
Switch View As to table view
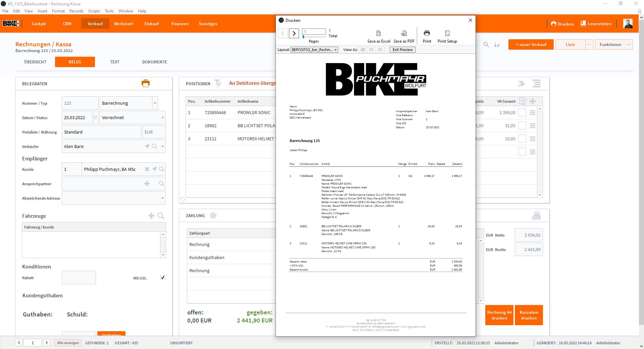coord(380,50)
